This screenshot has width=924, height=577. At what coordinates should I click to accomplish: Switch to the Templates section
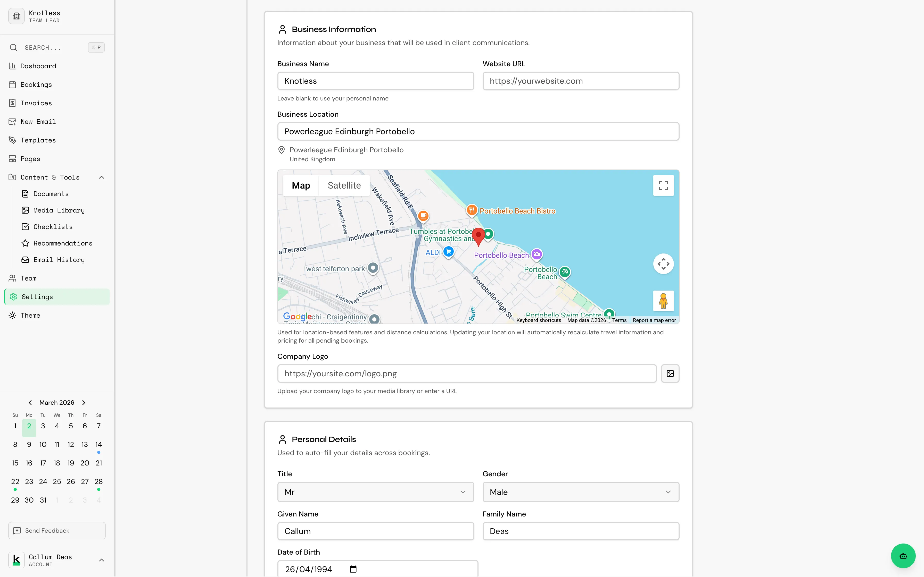coord(38,140)
